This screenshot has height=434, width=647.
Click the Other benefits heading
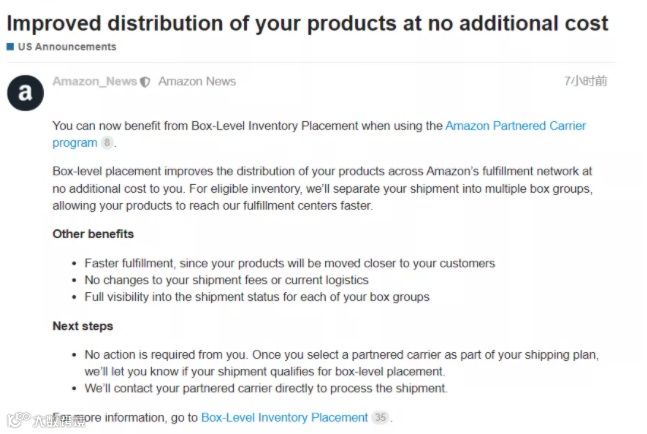tap(93, 234)
